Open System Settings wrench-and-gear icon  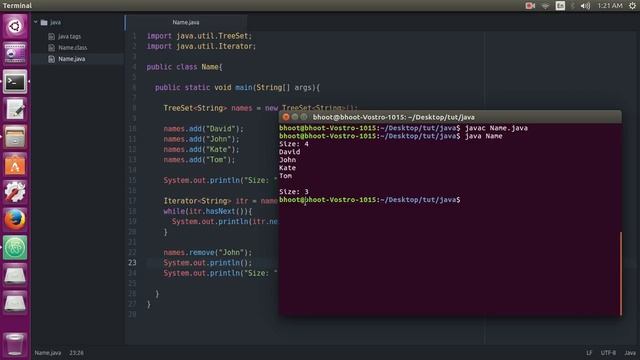coord(15,192)
